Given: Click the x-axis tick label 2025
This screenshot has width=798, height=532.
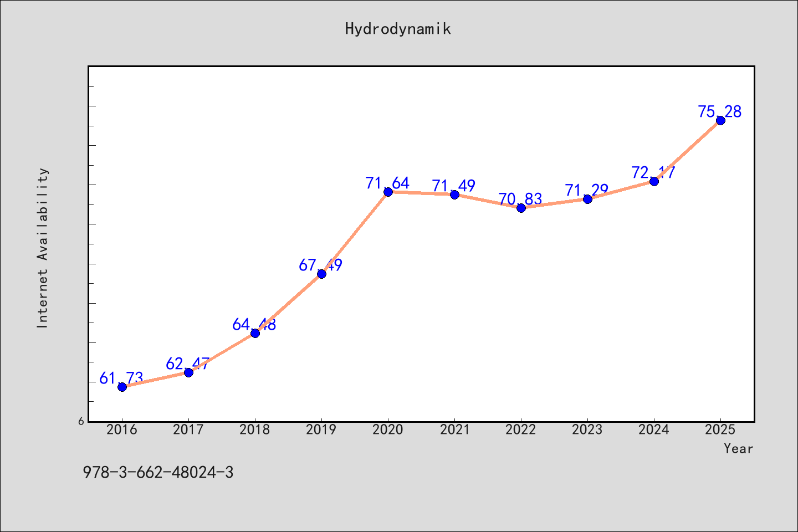Looking at the screenshot, I should click(x=720, y=430).
